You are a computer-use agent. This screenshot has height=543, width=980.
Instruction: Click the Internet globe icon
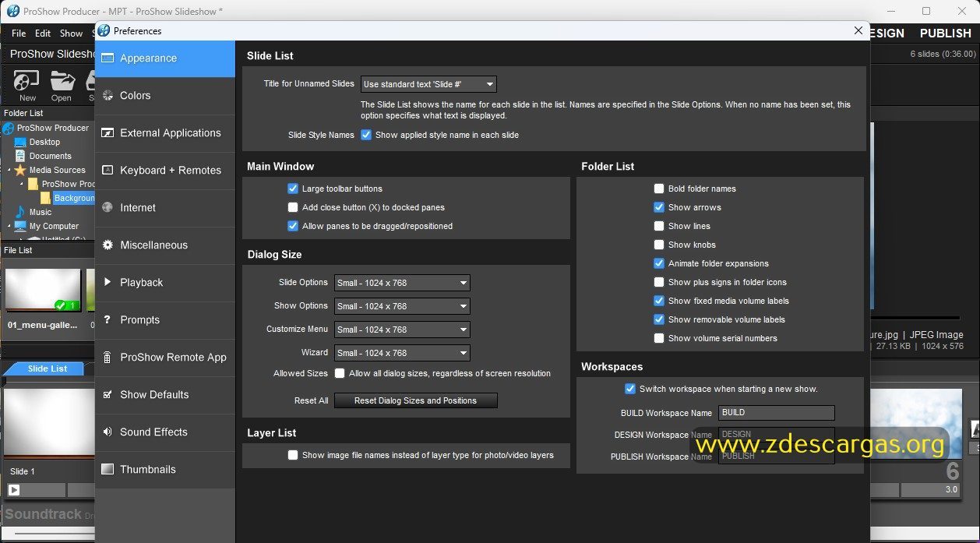[x=108, y=208]
